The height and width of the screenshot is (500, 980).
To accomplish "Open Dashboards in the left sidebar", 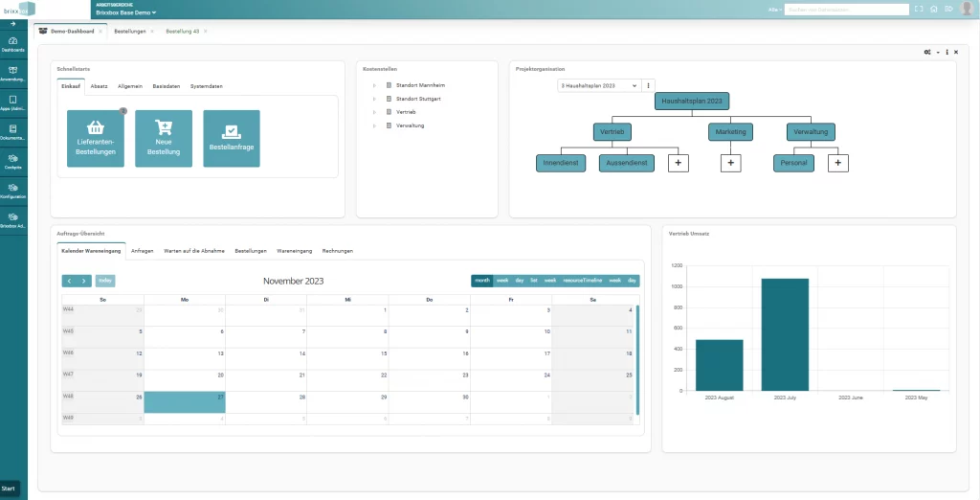I will click(x=13, y=44).
